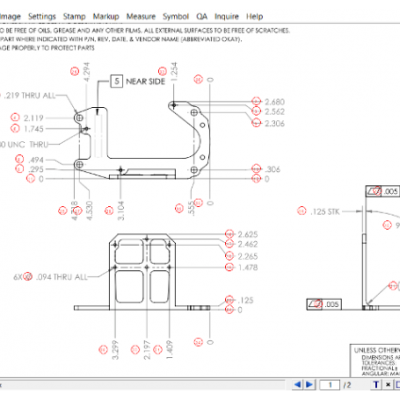Click the red balloon beside the 3.299 dimension
This screenshot has width=400, height=400.
pos(103,349)
